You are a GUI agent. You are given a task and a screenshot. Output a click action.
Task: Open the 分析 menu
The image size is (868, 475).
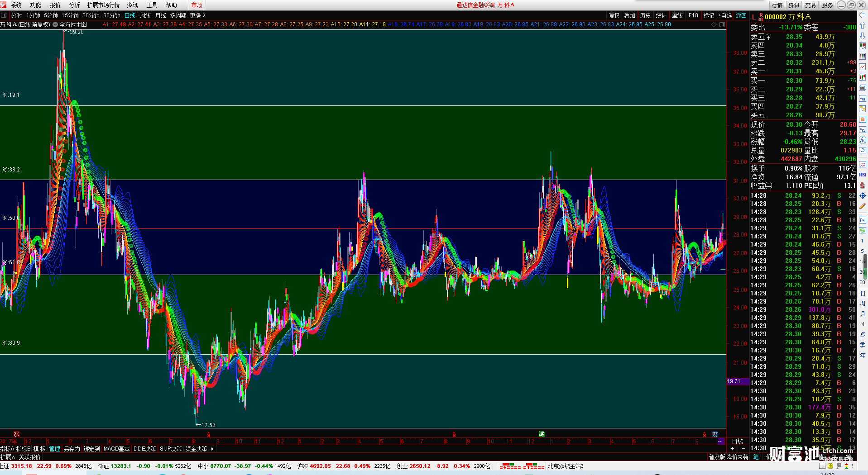(x=75, y=5)
